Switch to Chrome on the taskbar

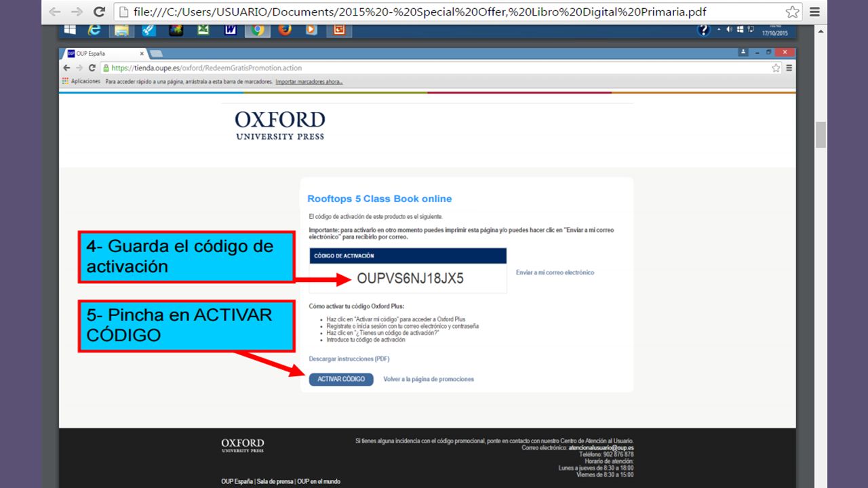tap(257, 30)
